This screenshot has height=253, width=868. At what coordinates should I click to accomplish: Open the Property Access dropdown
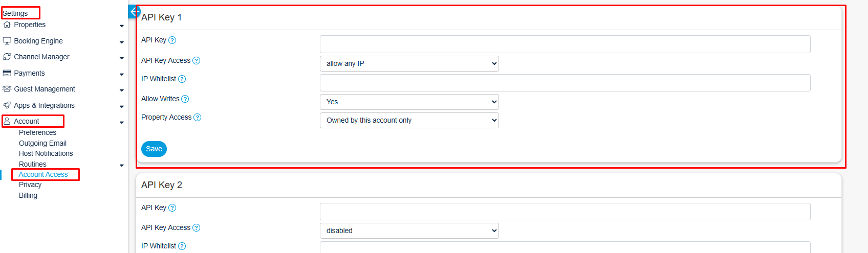(409, 121)
